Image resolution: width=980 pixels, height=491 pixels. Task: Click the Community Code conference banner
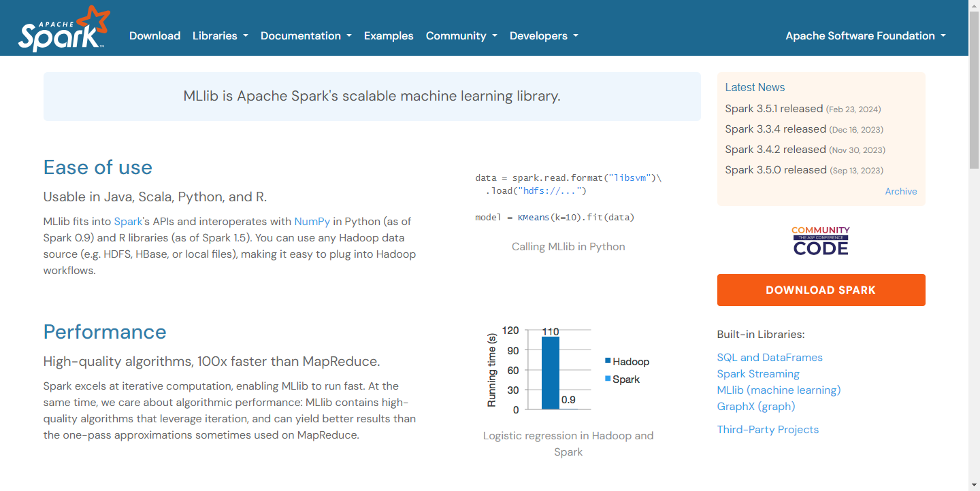[x=821, y=241]
